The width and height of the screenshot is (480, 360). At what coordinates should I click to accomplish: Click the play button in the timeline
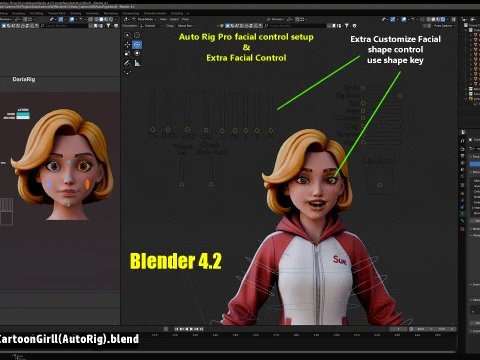[191, 329]
